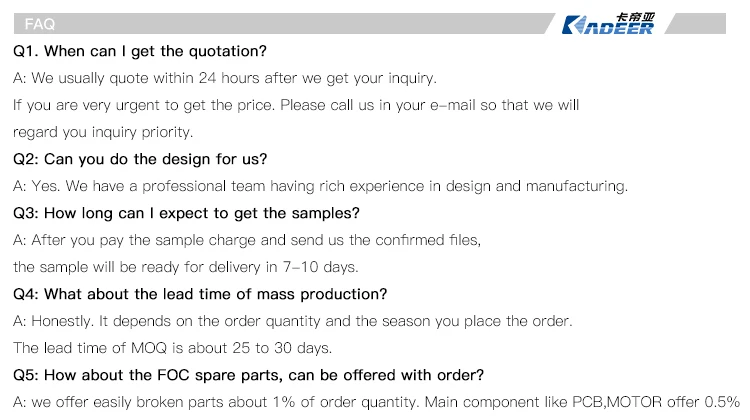Open question Q5 about FOC spare parts

click(x=249, y=375)
